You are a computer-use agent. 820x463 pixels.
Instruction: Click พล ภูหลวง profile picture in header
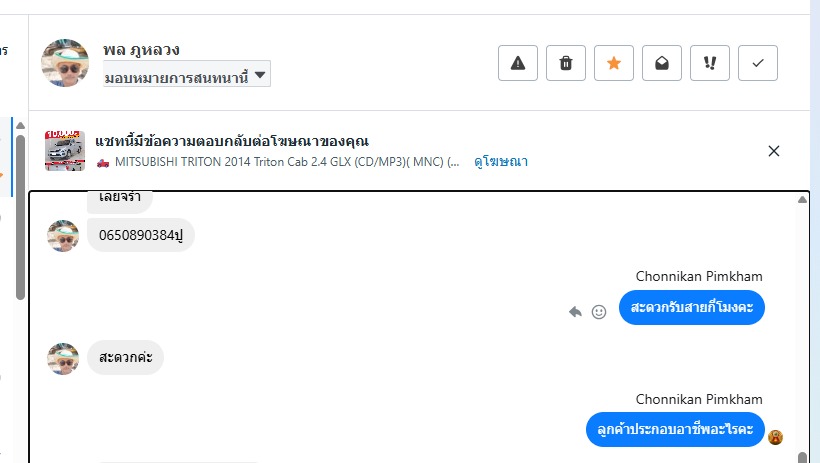point(65,63)
